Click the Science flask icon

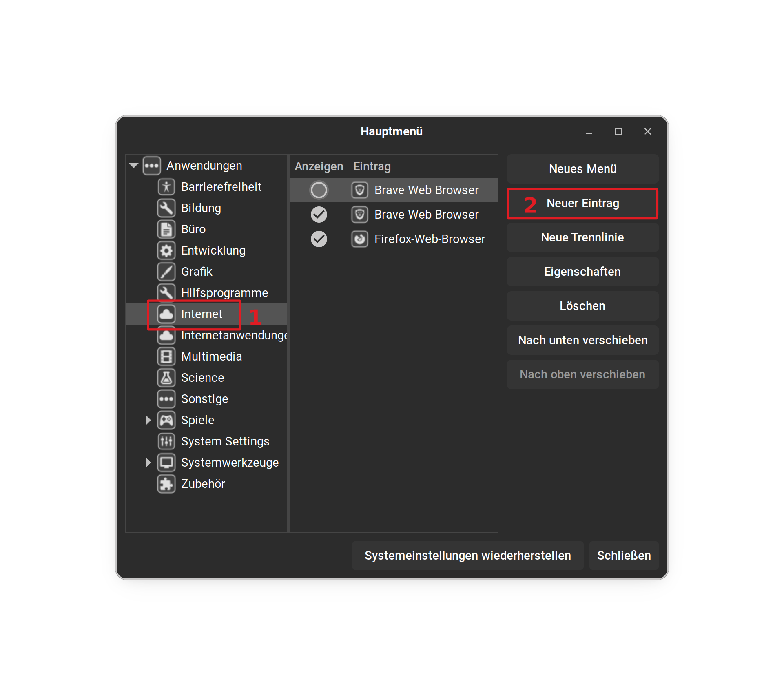coord(166,378)
